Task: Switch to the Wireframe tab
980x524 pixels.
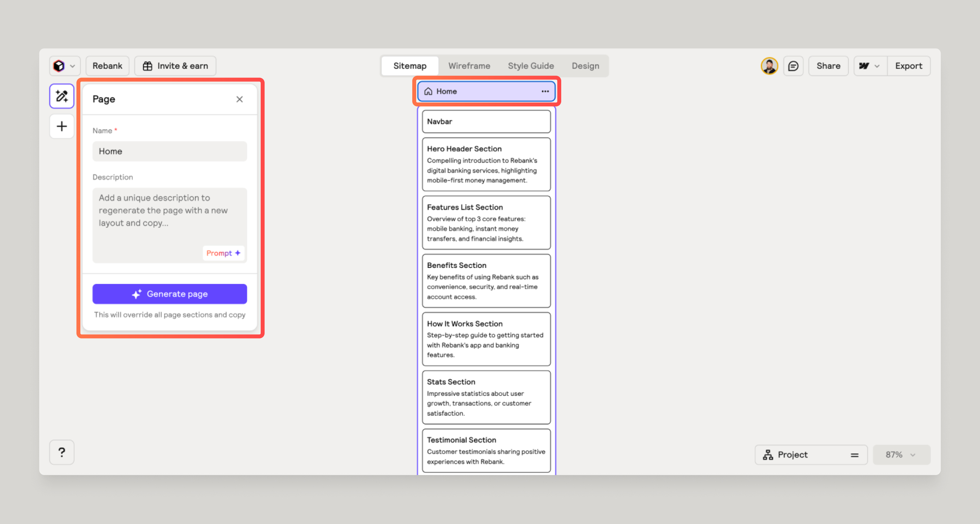Action: pyautogui.click(x=469, y=66)
